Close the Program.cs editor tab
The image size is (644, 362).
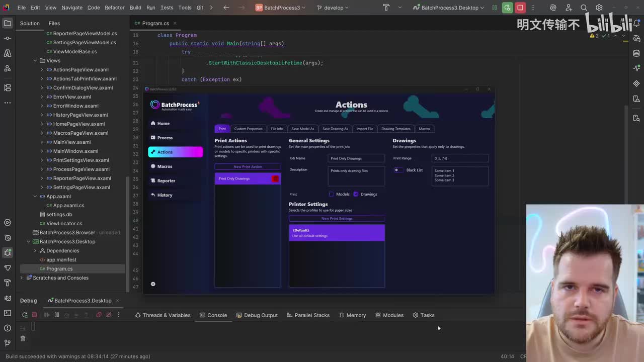175,23
